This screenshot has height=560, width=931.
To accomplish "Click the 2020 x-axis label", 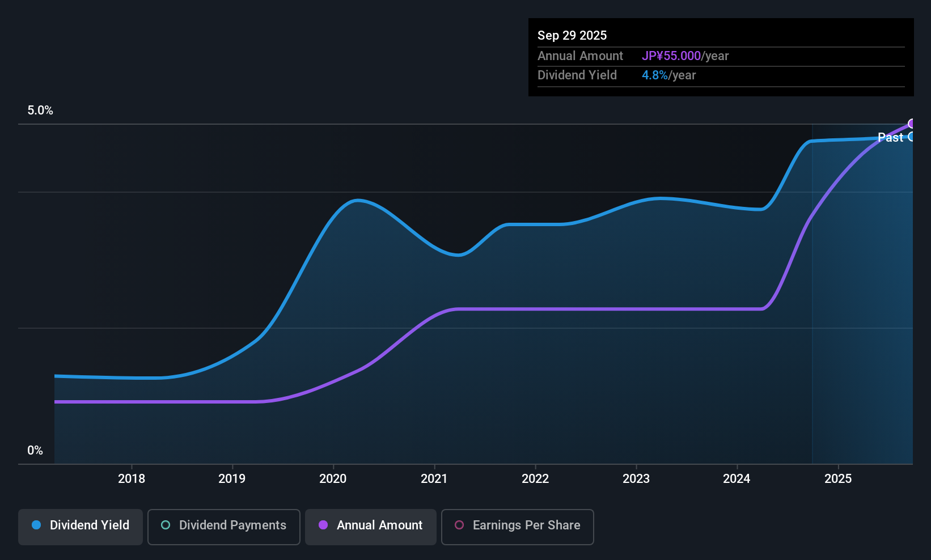I will [333, 479].
